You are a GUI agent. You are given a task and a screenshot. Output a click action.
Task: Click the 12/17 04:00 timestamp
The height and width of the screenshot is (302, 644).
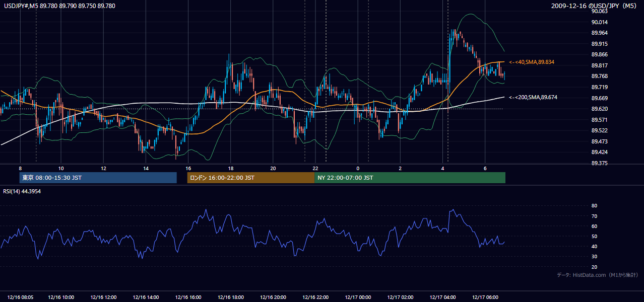[x=442, y=297]
